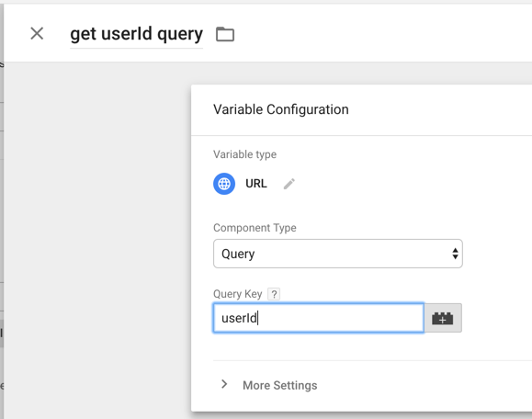Image resolution: width=532 pixels, height=419 pixels.
Task: Expand the chevron next to More Settings
Action: pyautogui.click(x=224, y=384)
